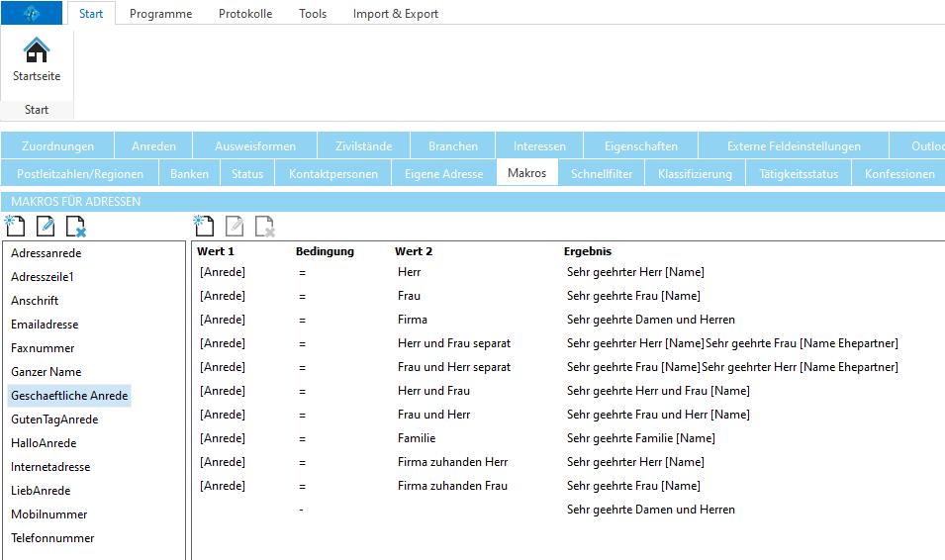Screen dimensions: 945x560
Task: Switch to the Schnellfilter tab
Action: tap(602, 173)
